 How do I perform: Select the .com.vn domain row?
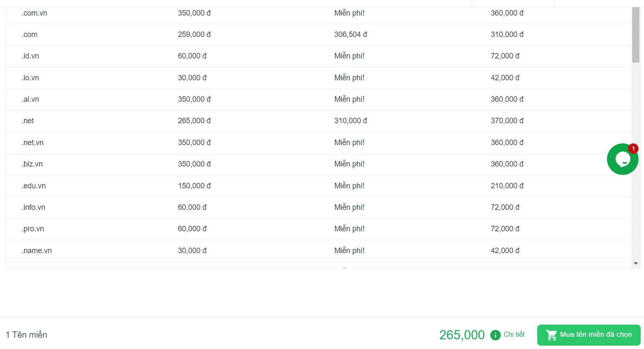click(319, 13)
